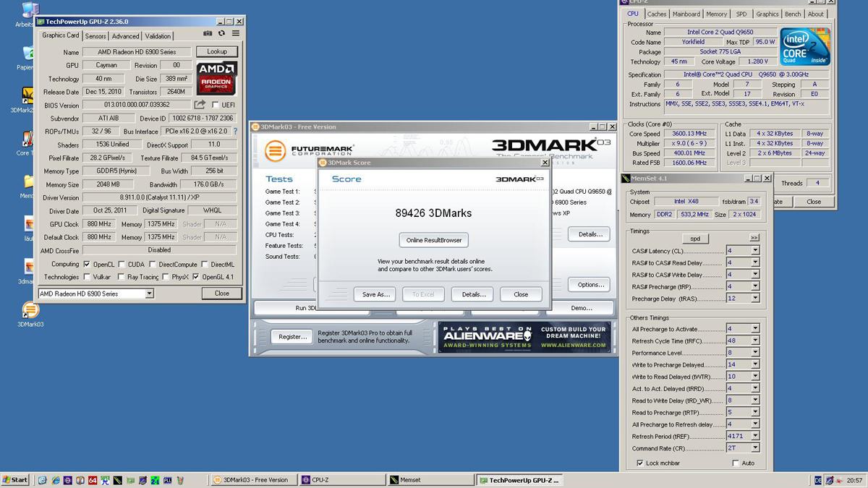This screenshot has height=488, width=868.
Task: Click the AMD Radeon Graphics logo
Action: [216, 79]
